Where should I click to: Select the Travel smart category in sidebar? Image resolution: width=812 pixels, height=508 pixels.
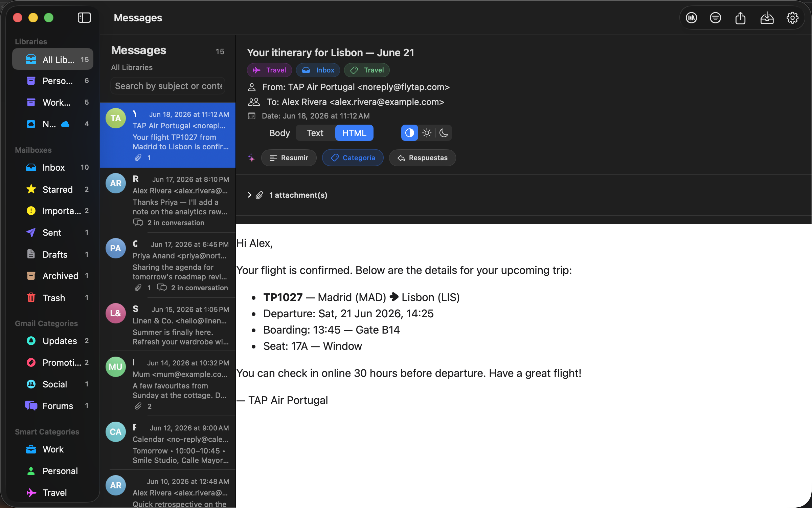click(53, 492)
